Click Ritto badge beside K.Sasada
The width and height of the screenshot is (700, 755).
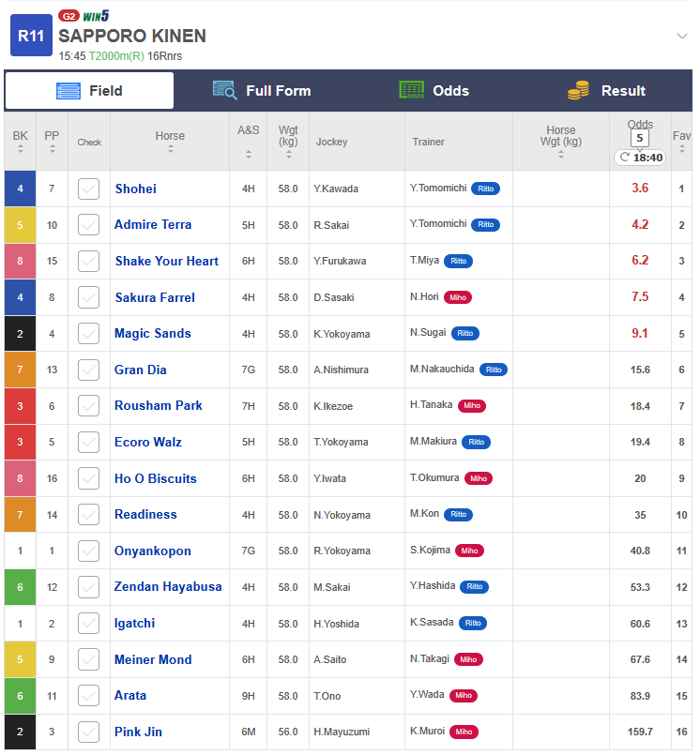pyautogui.click(x=473, y=623)
